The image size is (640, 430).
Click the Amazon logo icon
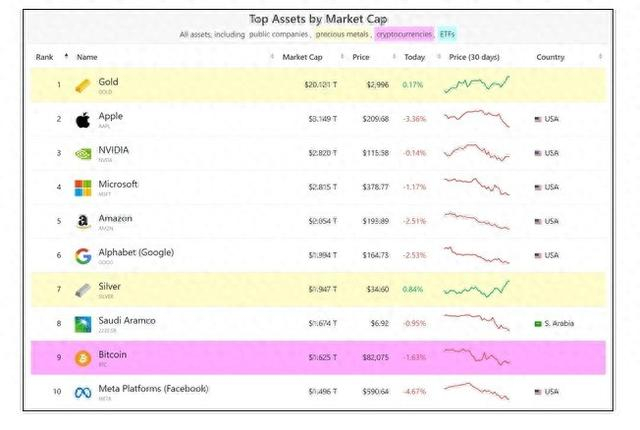83,222
